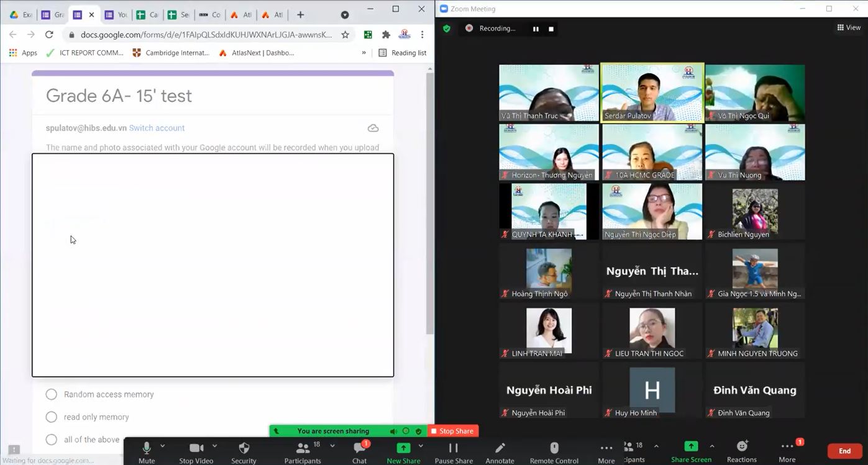868x465 pixels.
Task: Click the audio icon in green sharing bar
Action: click(393, 431)
